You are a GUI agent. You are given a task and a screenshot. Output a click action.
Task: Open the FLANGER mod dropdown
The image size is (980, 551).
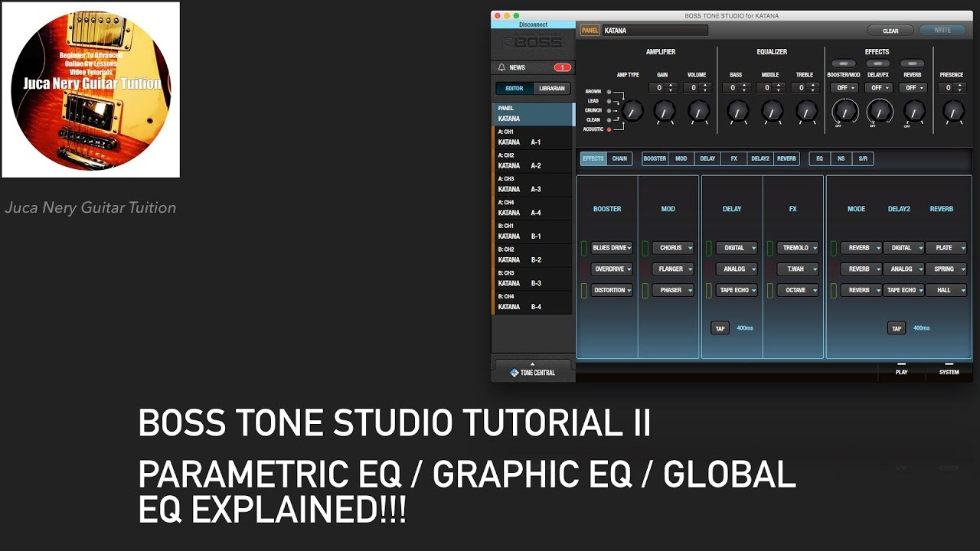point(673,269)
